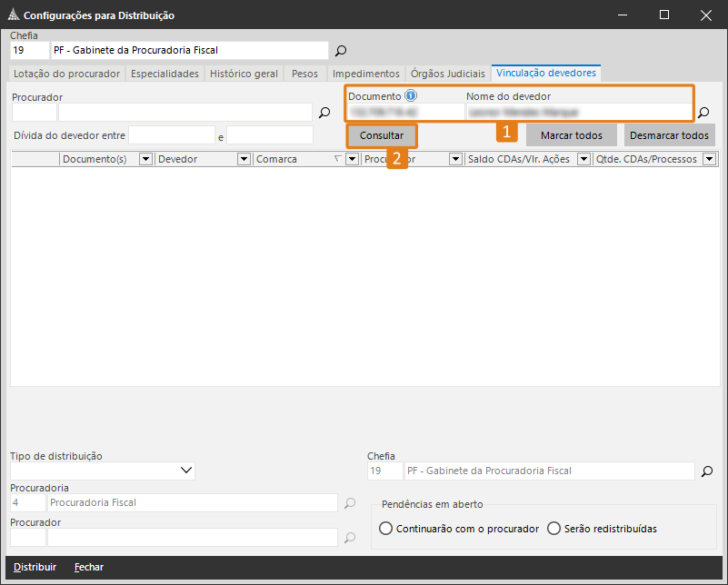Screen dimensions: 728x585
Task: Choose the 'Serão redistribuídas' radio button
Action: pyautogui.click(x=553, y=529)
